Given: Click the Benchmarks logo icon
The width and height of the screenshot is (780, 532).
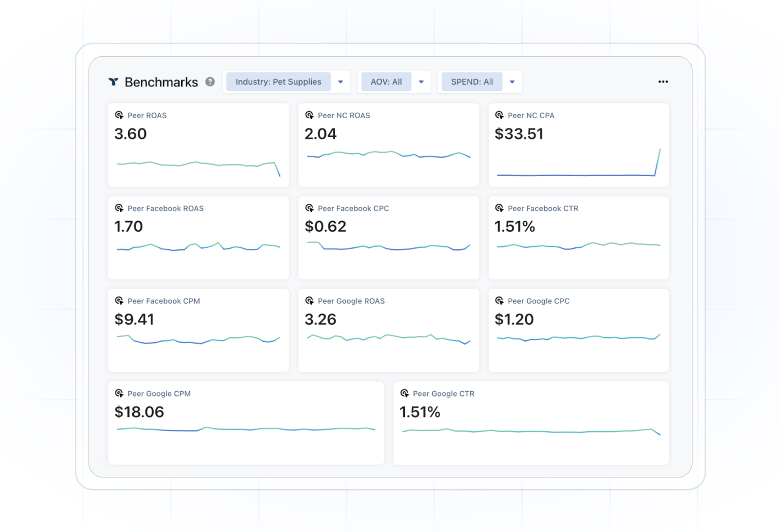Looking at the screenshot, I should 113,82.
